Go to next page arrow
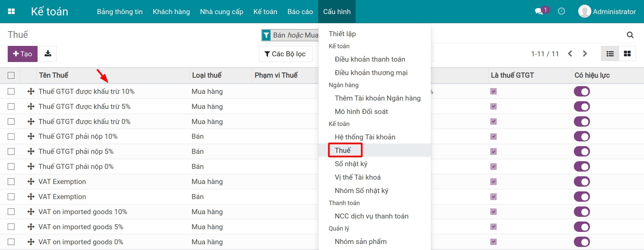 pos(585,54)
